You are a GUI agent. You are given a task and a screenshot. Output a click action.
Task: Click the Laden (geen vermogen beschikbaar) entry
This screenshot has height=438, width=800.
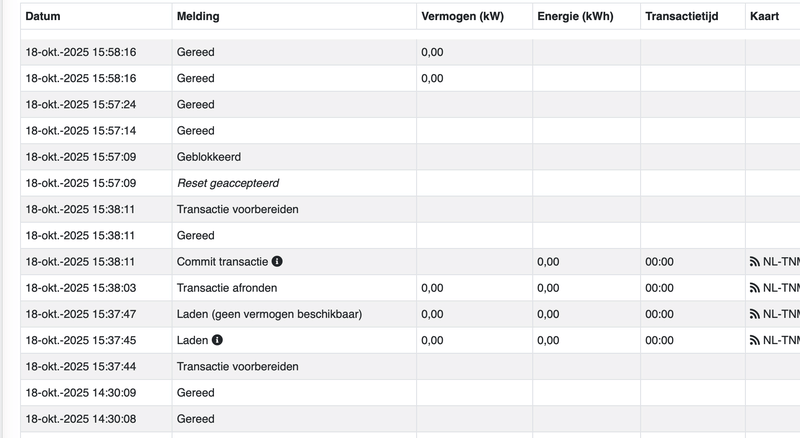(269, 314)
